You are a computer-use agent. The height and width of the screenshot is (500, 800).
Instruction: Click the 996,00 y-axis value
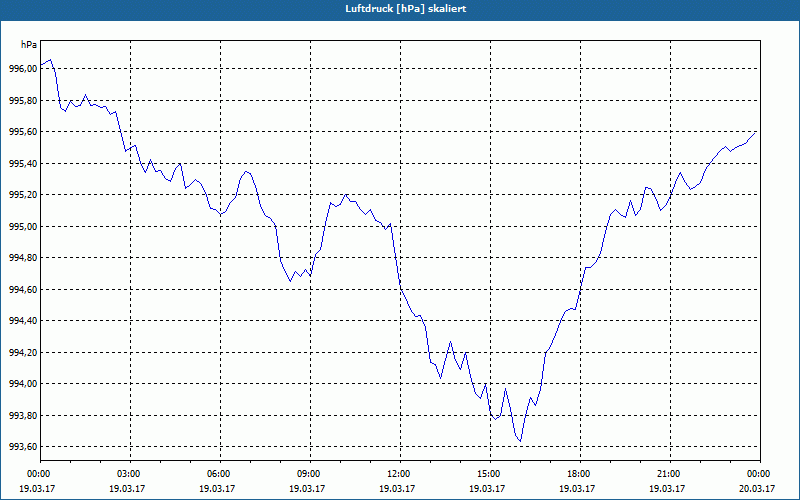click(x=23, y=69)
